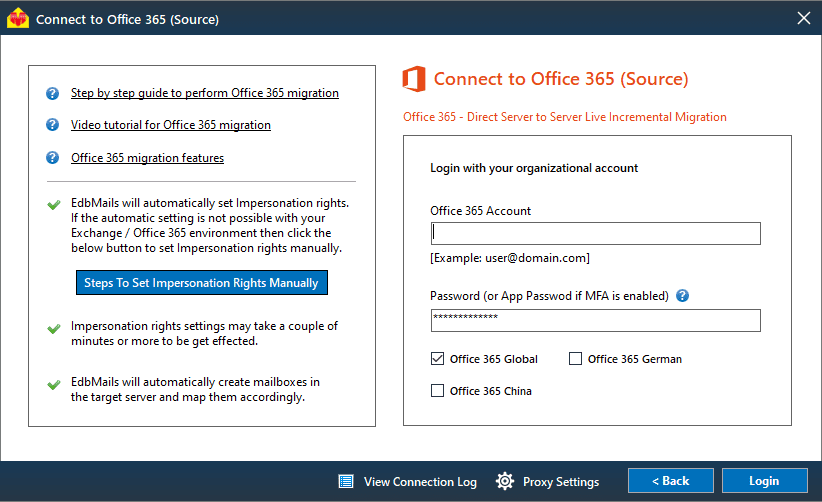Uncheck Office 365 Global checkbox

pyautogui.click(x=437, y=359)
